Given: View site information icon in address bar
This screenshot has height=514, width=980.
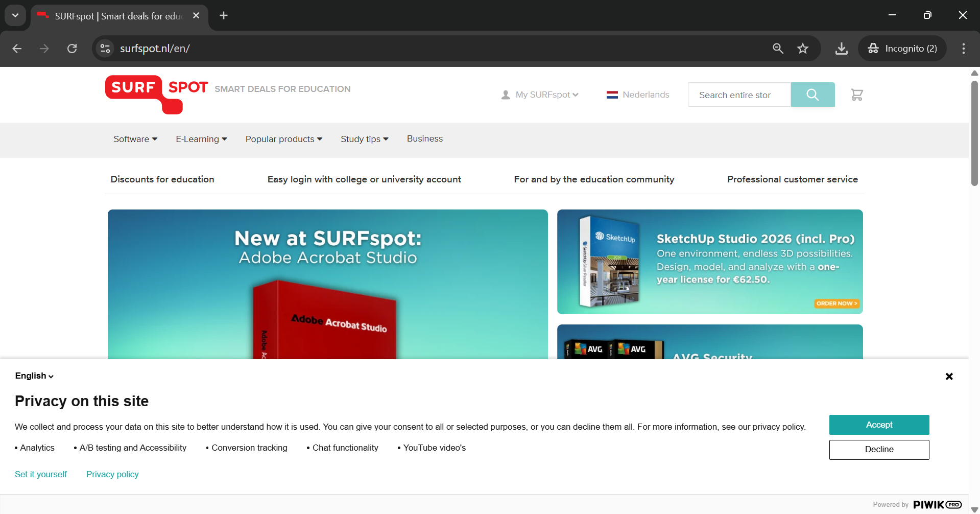Looking at the screenshot, I should 105,49.
